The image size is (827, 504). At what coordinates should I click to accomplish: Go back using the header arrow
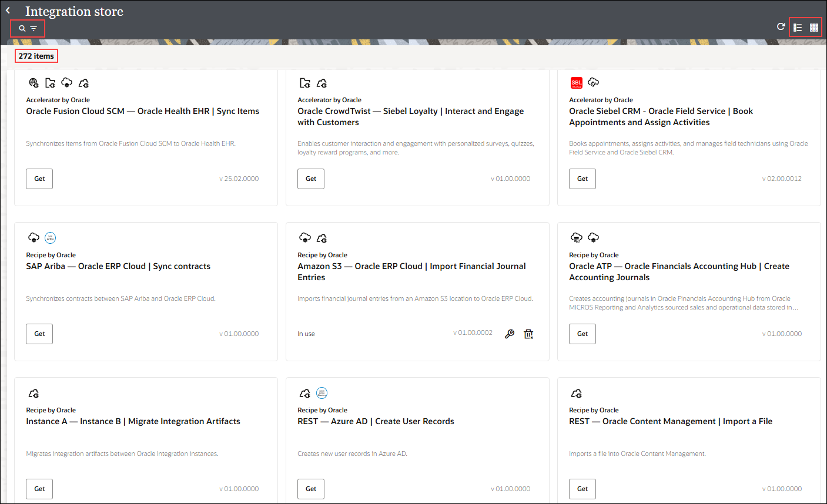tap(8, 10)
